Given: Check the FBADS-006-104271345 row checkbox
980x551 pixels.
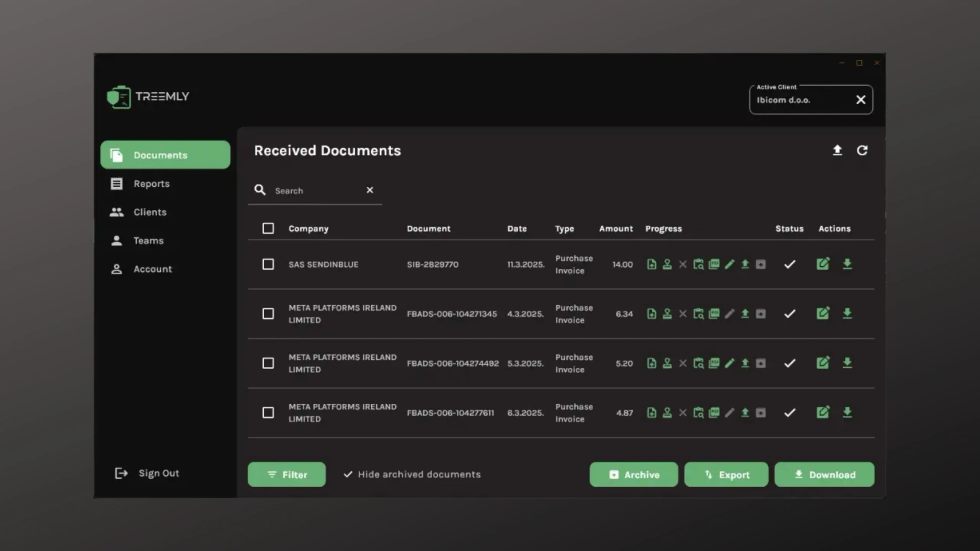Looking at the screenshot, I should click(268, 314).
